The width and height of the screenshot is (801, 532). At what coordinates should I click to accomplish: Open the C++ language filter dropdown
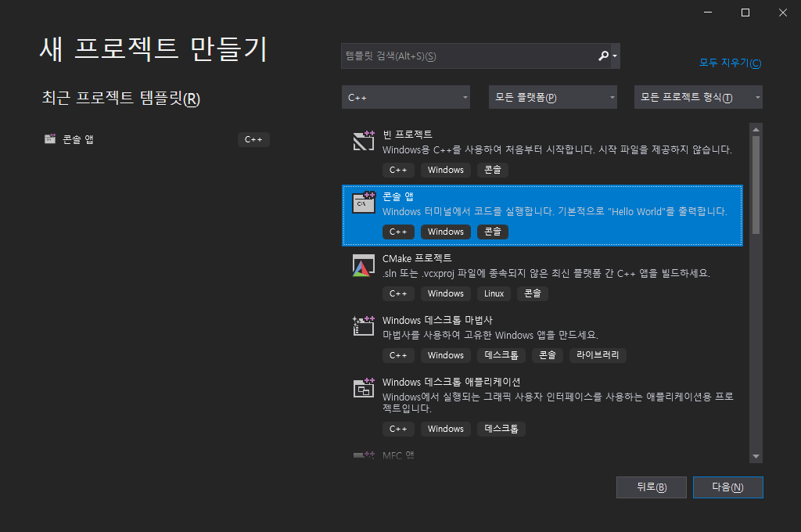(x=406, y=97)
